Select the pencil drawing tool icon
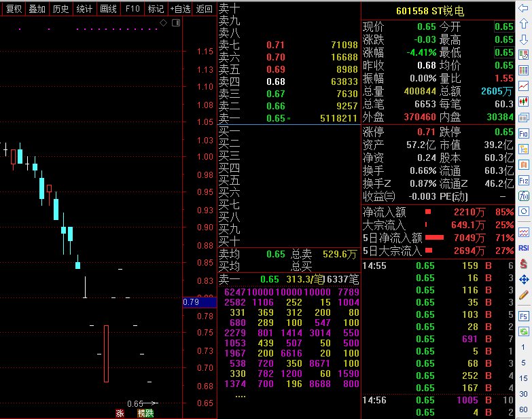The width and height of the screenshot is (532, 419). [524, 295]
